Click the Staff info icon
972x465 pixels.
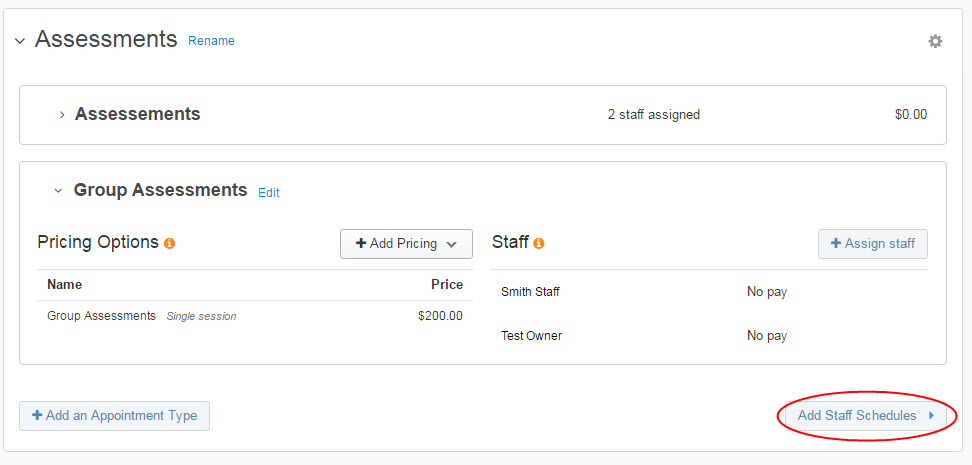click(x=539, y=244)
